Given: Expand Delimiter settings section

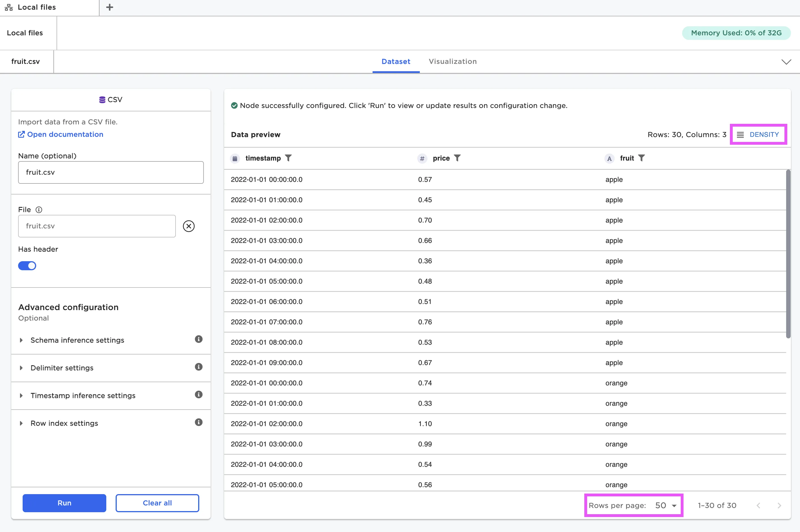Looking at the screenshot, I should [x=62, y=368].
